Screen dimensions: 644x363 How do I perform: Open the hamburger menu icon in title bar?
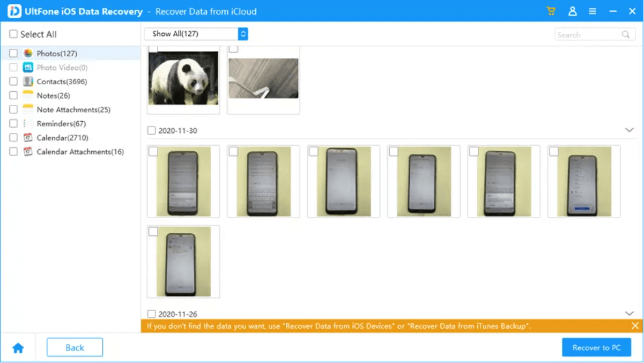click(x=593, y=11)
